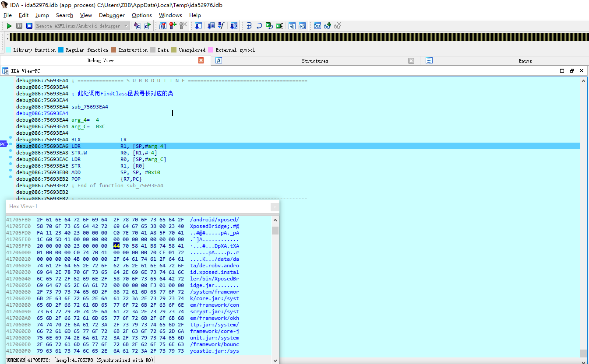Click the Enums tab icon
This screenshot has height=364, width=589.
(x=429, y=61)
